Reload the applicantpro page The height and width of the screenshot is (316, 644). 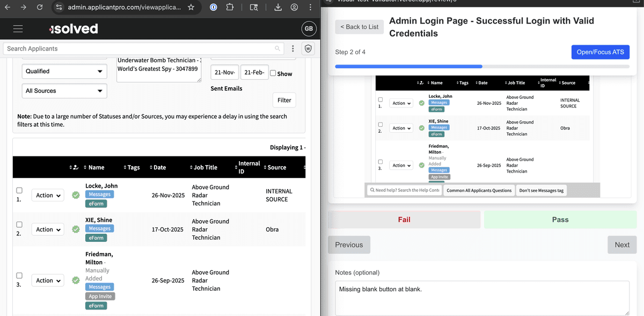pos(40,8)
